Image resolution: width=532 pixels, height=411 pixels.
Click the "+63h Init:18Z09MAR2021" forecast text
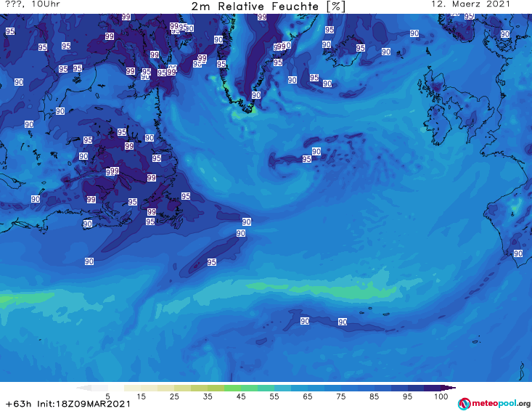68,404
